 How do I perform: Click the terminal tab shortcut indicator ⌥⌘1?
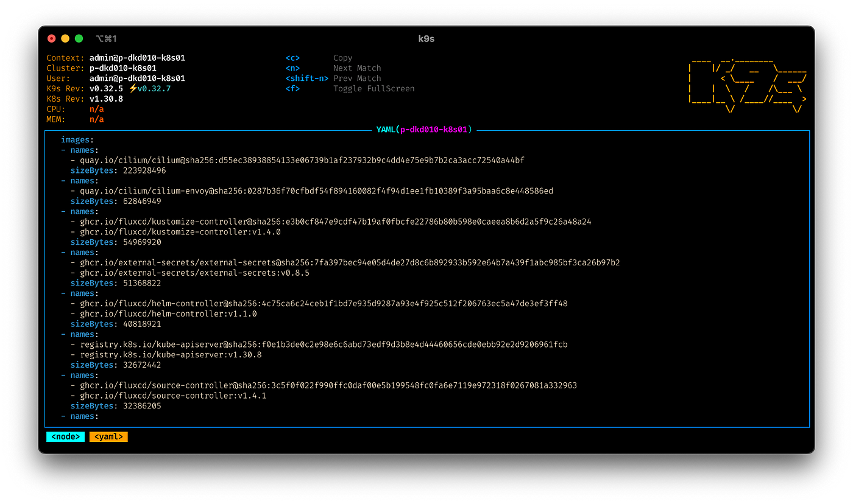[x=106, y=38]
